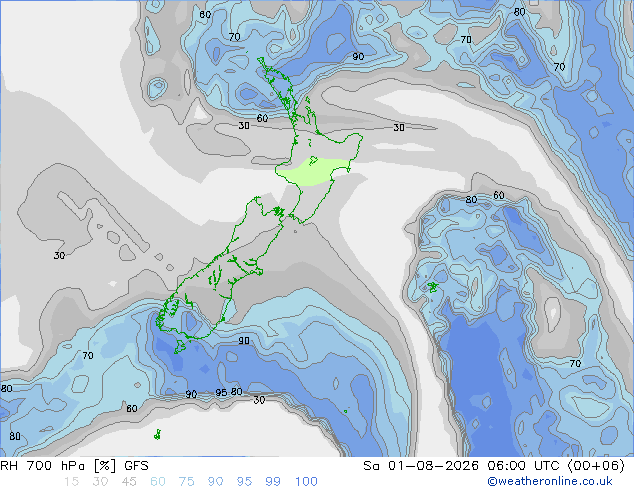
Task: Select the 45 value in the legend
Action: coord(129,482)
